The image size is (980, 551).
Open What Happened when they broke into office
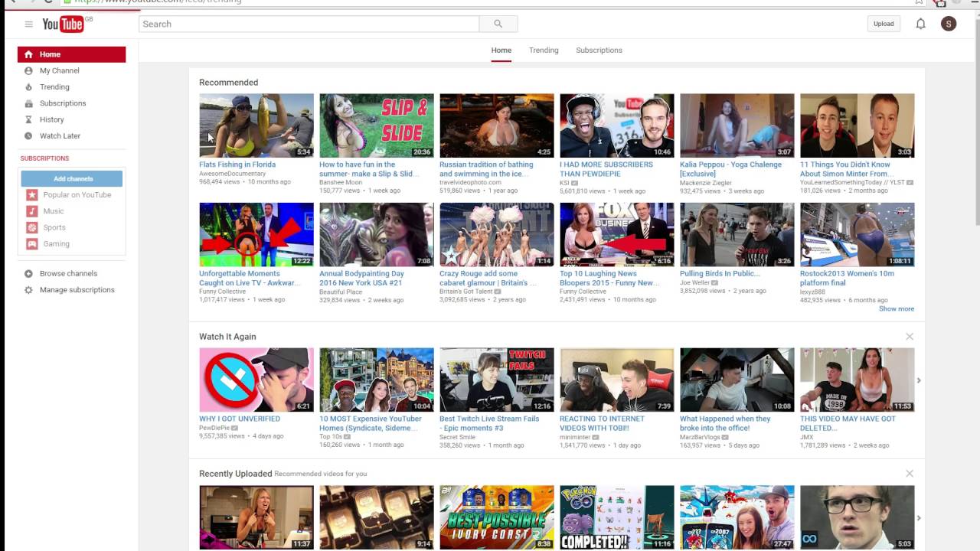(726, 423)
